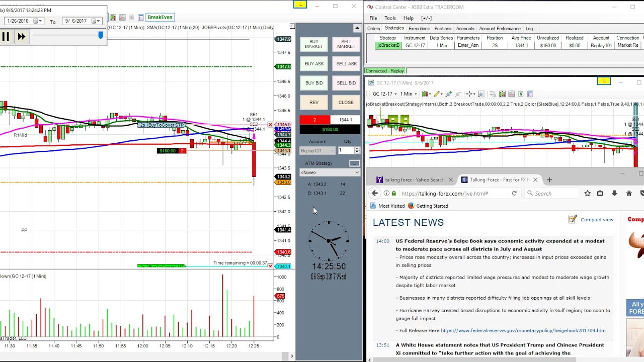
Task: Close the Talking-Forex browser tab
Action: pyautogui.click(x=535, y=179)
